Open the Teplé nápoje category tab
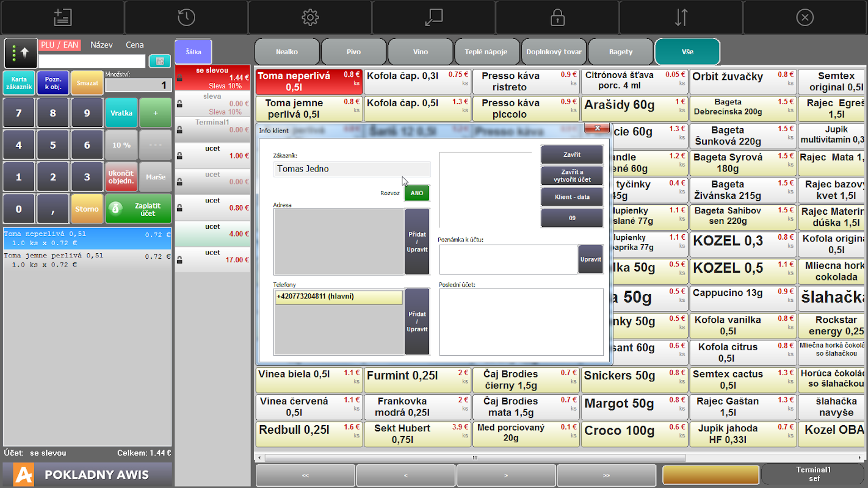Image resolution: width=868 pixels, height=488 pixels. (486, 52)
